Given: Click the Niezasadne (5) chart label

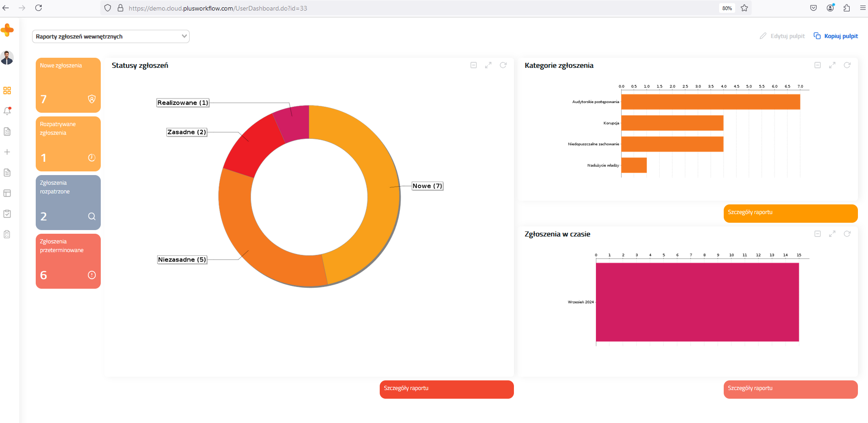Looking at the screenshot, I should (x=182, y=260).
